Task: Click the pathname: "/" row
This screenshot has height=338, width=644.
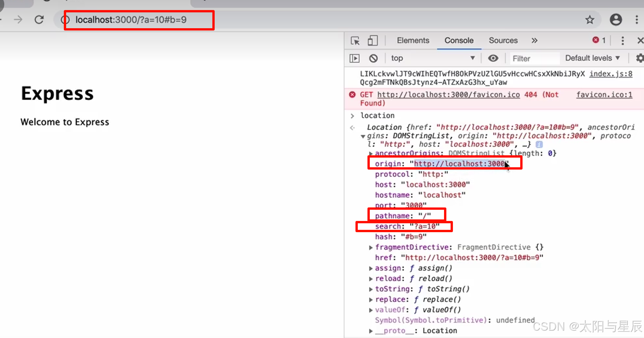Action: [403, 216]
